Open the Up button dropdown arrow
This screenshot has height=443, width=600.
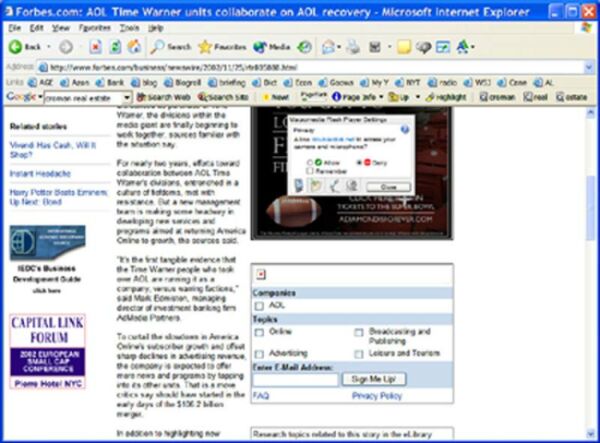click(418, 97)
